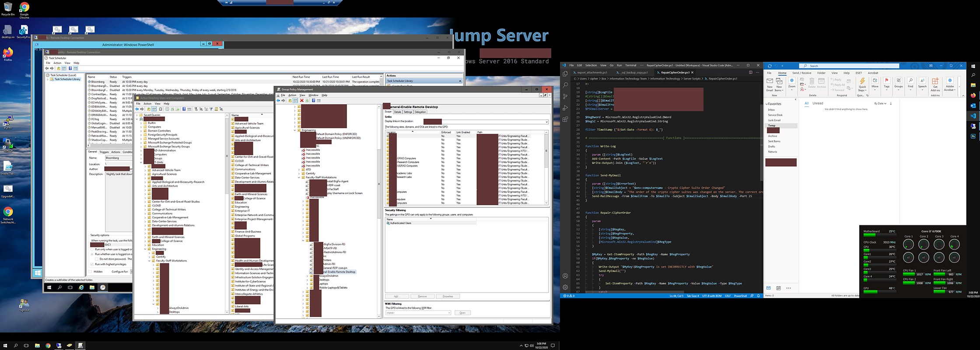The height and width of the screenshot is (350, 980).
Task: Expand Display links in this location dropdown
Action: pos(546,122)
